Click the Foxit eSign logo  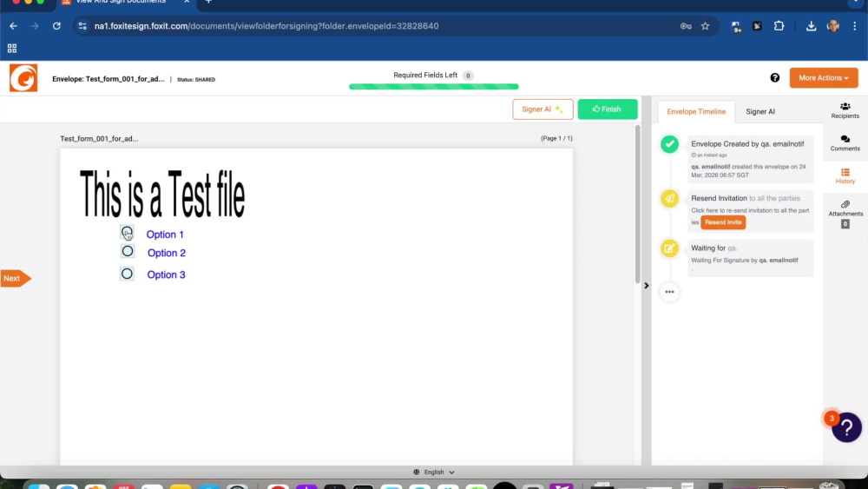tap(23, 78)
